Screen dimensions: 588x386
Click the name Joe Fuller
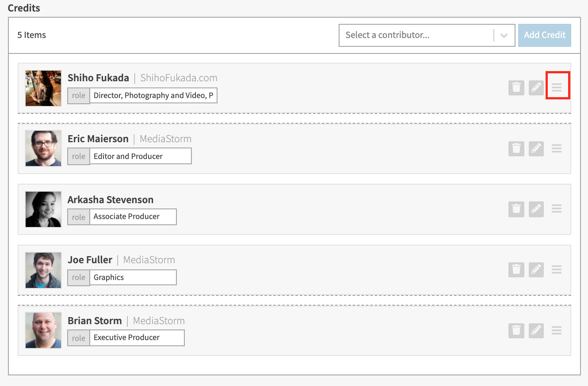tap(90, 260)
